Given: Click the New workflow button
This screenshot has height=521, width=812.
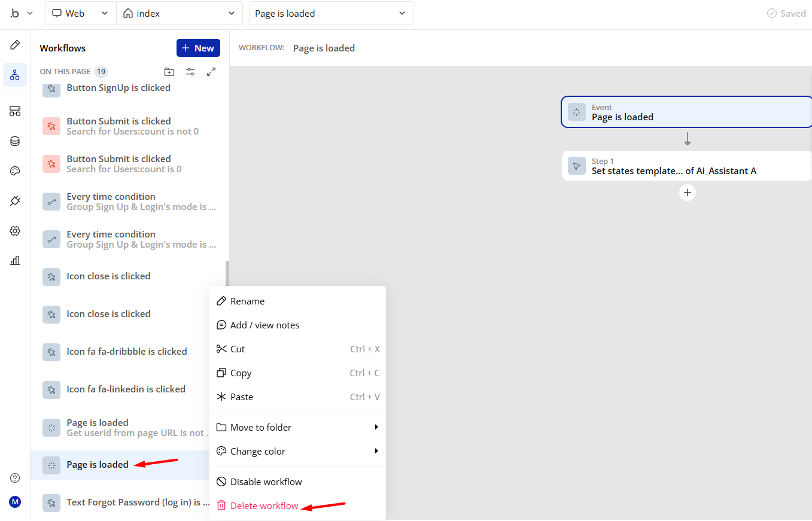Looking at the screenshot, I should (198, 48).
